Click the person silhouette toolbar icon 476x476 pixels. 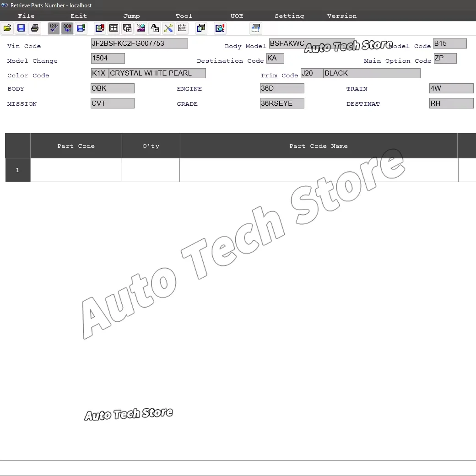click(x=141, y=28)
